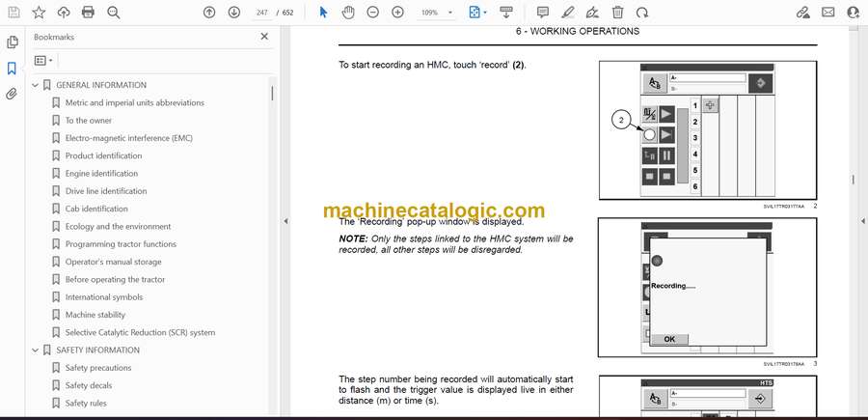Add a comment with the speech bubble tool

click(543, 13)
